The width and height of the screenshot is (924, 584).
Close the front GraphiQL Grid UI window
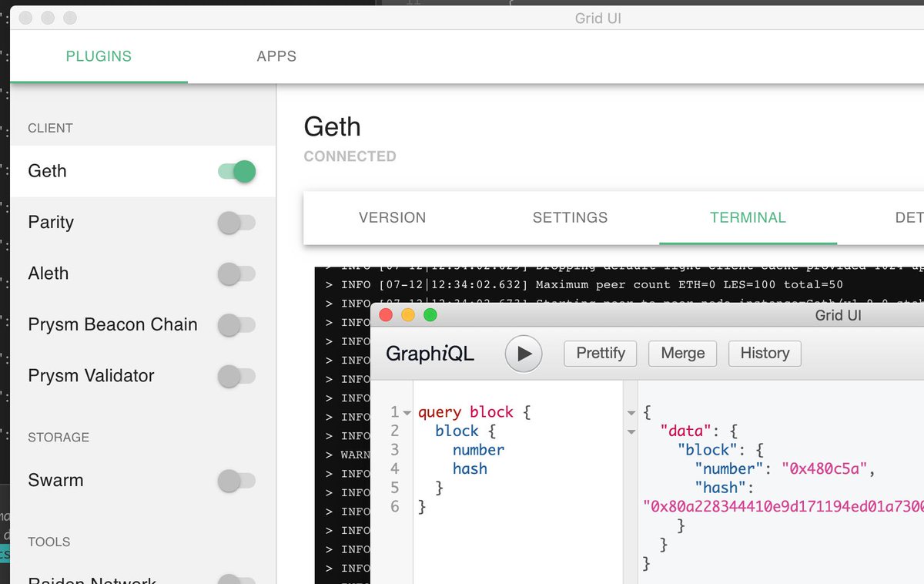pos(387,314)
